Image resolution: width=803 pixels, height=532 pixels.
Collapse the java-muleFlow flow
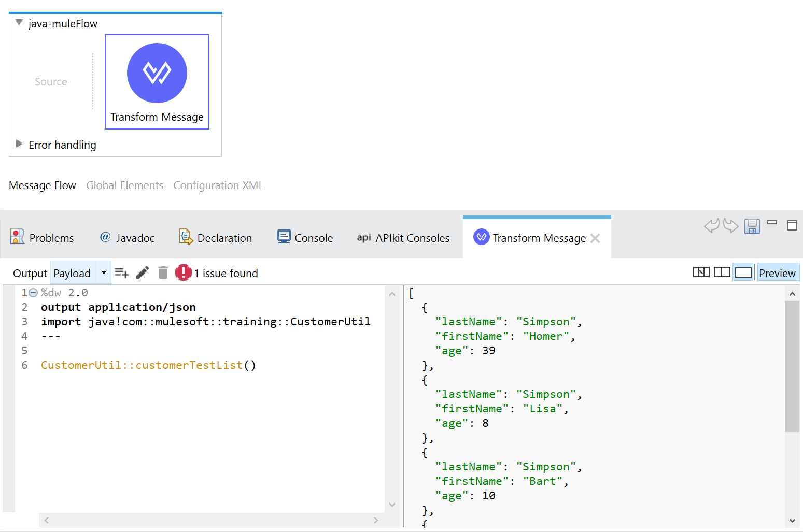pos(19,23)
